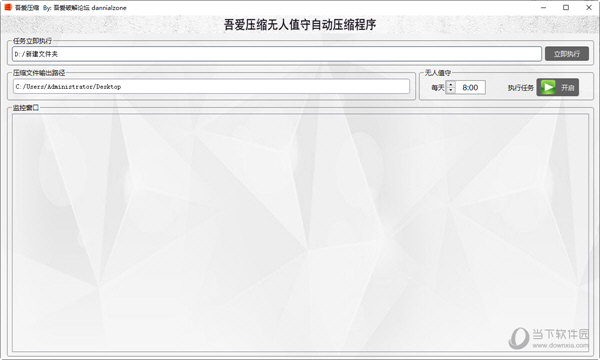Image resolution: width=600 pixels, height=360 pixels.
Task: Click the 立即执行 button
Action: pos(567,54)
